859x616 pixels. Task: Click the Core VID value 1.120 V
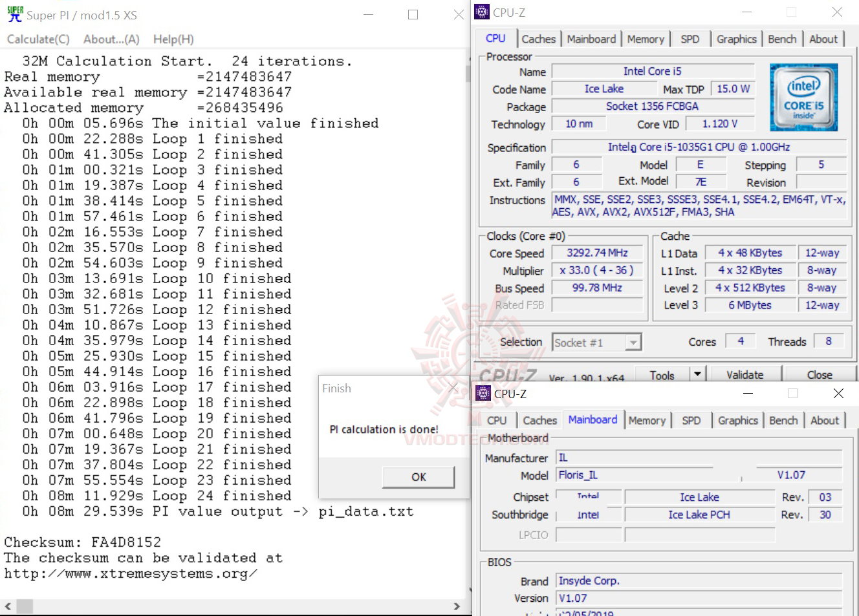(720, 123)
